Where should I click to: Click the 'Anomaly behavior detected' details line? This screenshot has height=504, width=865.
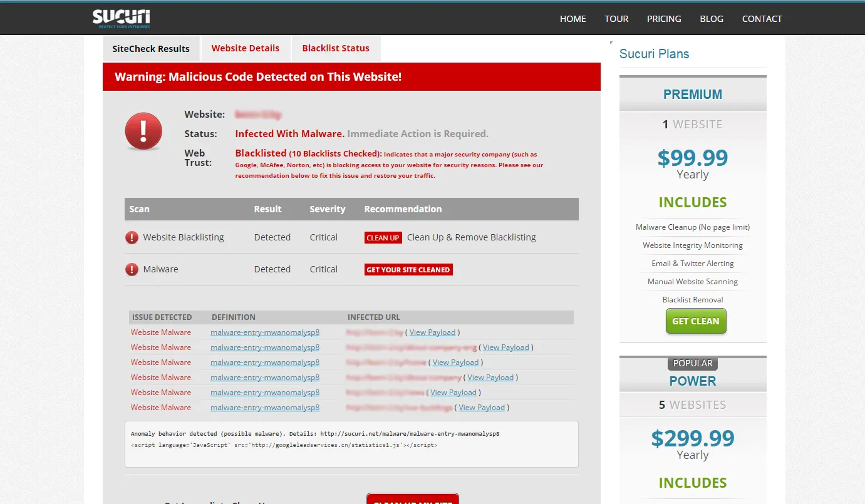click(x=315, y=433)
